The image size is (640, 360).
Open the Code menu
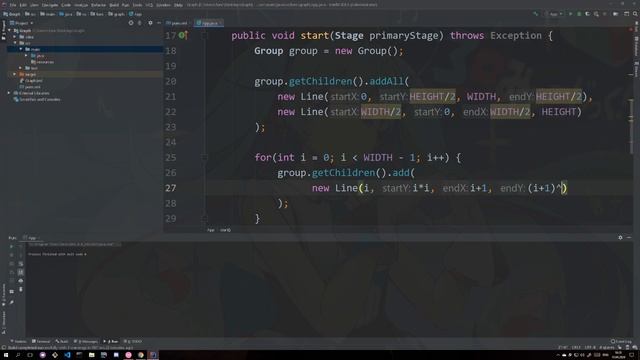66,5
